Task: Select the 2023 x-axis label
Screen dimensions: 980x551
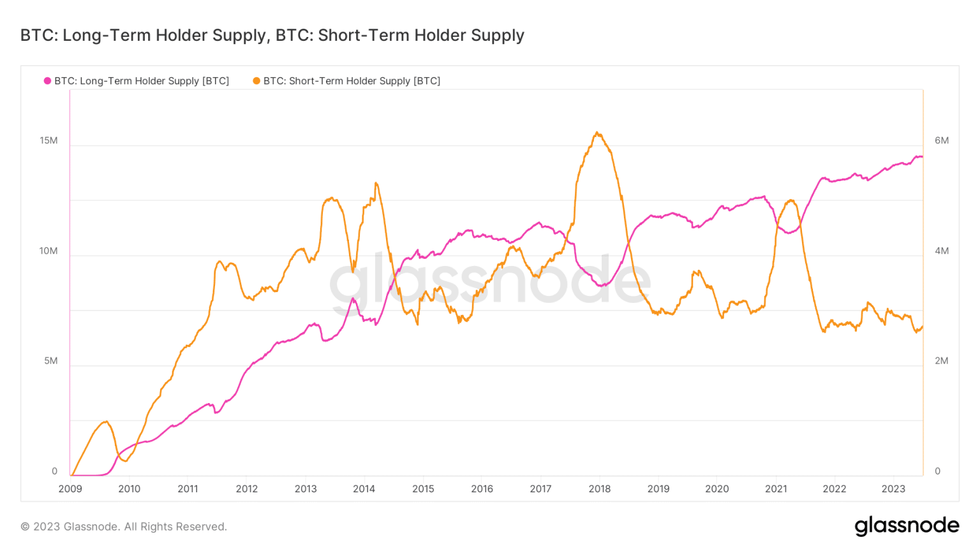Action: pos(893,489)
